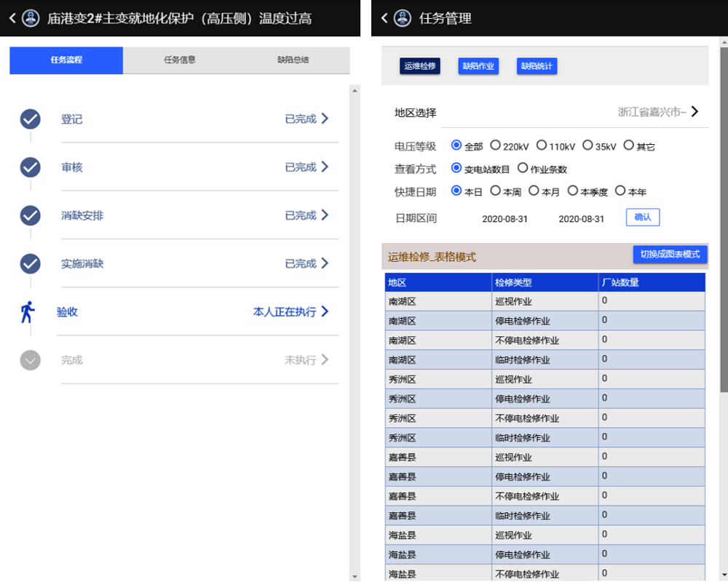Select the 220kV voltage level radio button

point(496,145)
